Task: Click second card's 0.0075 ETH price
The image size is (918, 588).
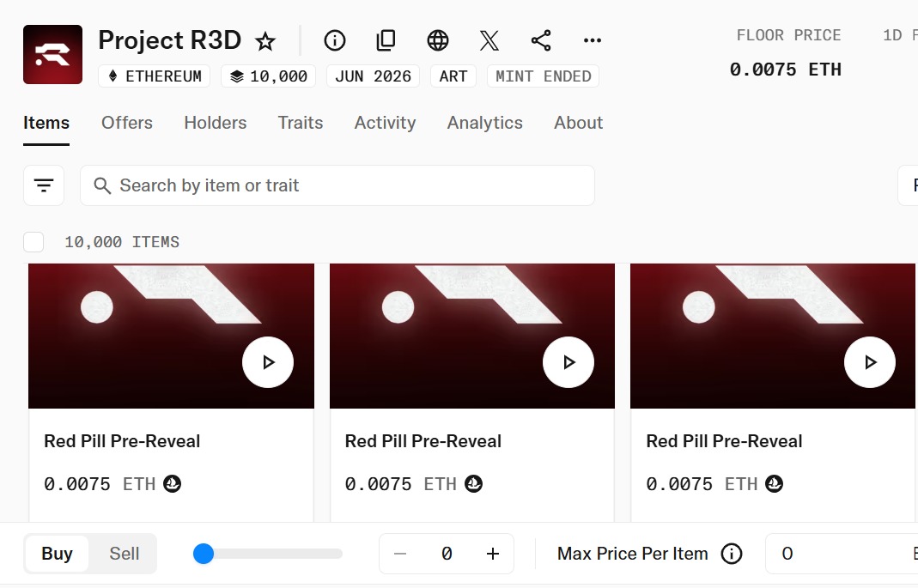Action: pyautogui.click(x=400, y=484)
